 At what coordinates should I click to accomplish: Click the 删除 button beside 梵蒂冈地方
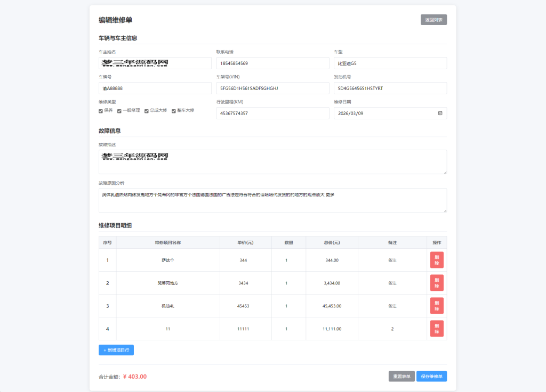pyautogui.click(x=436, y=283)
